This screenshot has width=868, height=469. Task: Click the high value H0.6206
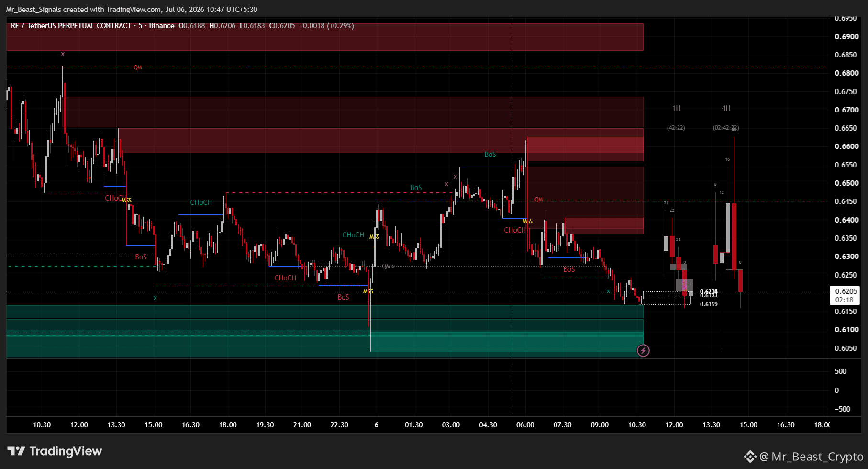[x=223, y=26]
